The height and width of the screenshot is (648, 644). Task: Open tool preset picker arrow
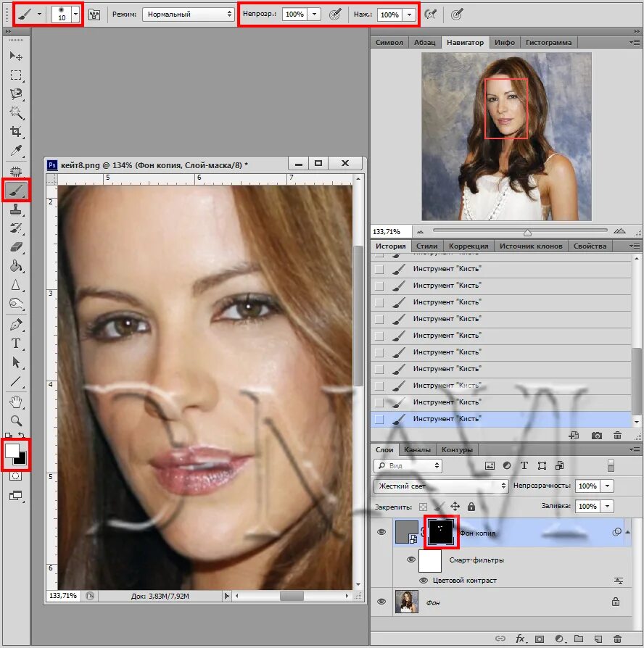pyautogui.click(x=39, y=14)
